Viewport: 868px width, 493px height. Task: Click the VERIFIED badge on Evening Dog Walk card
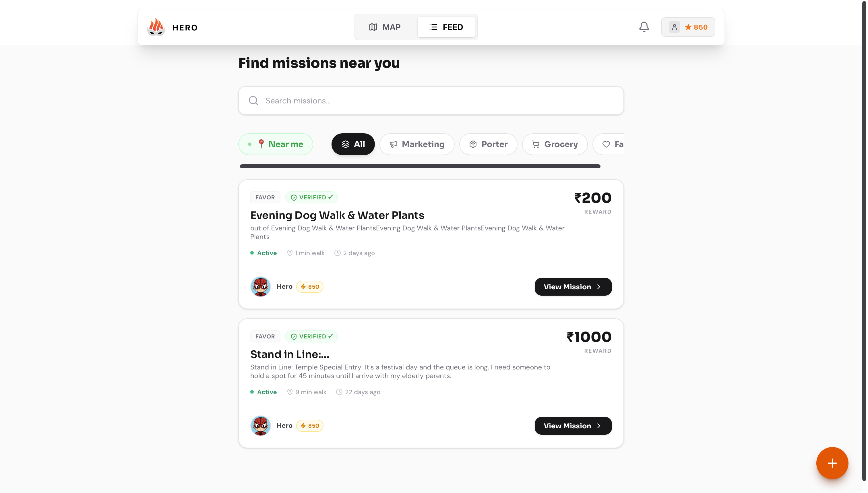coord(311,197)
